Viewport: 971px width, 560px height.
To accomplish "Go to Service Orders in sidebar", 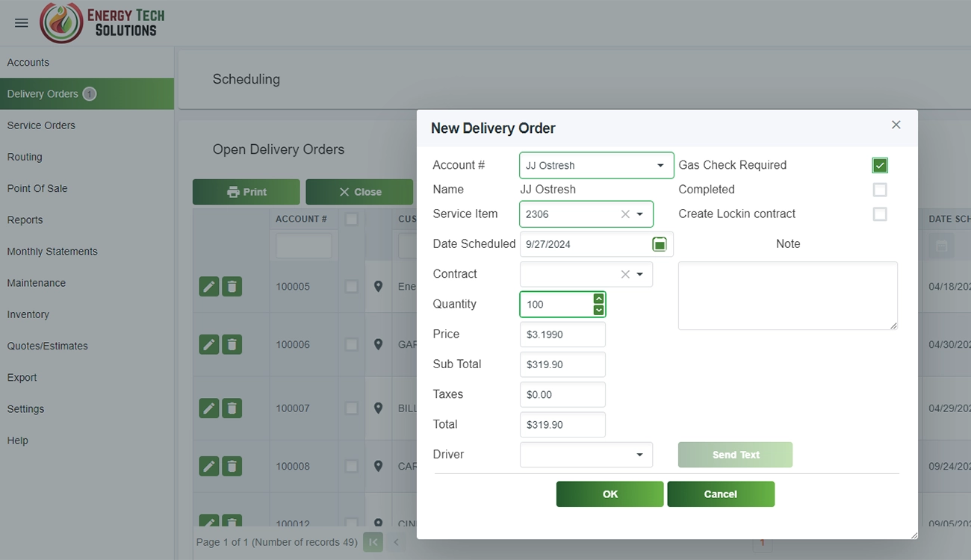I will click(x=41, y=125).
